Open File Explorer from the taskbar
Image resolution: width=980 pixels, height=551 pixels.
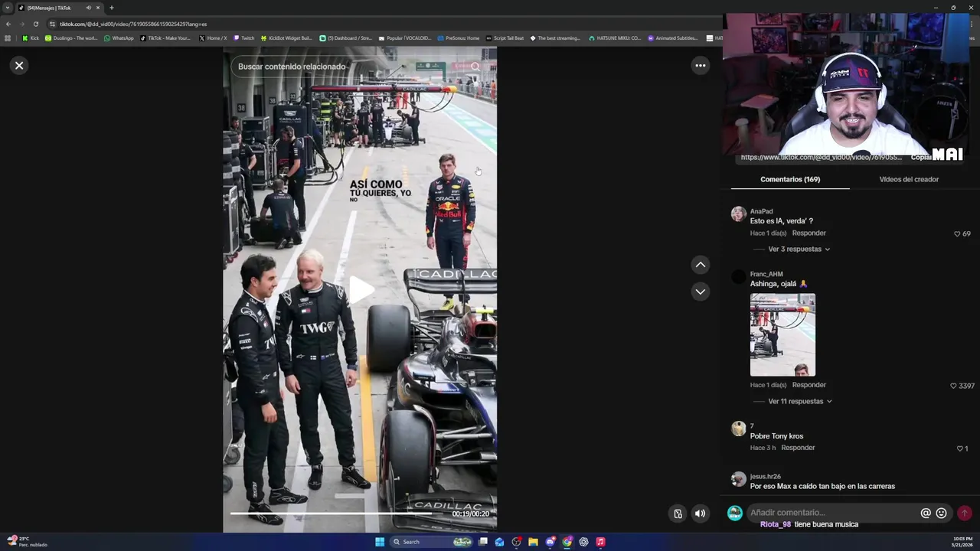coord(533,542)
